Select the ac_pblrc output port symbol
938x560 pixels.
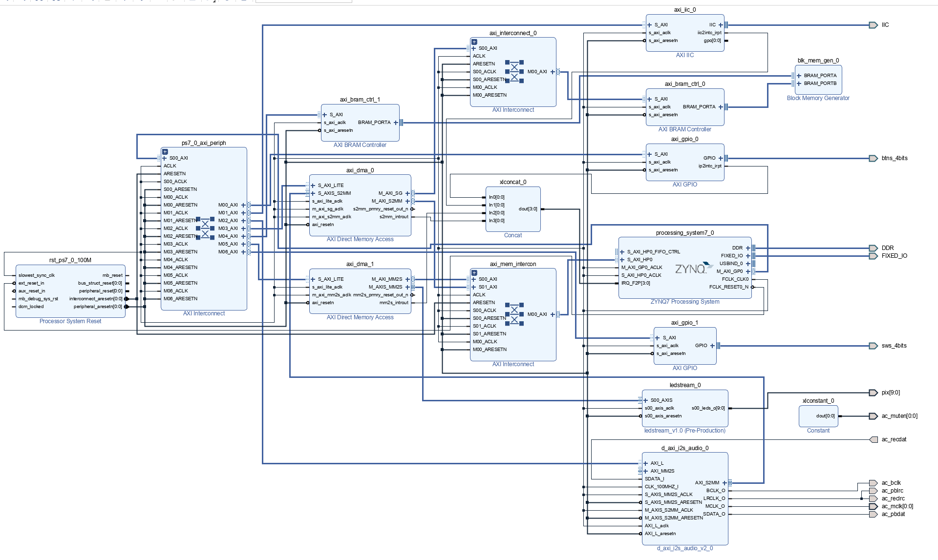click(x=874, y=491)
